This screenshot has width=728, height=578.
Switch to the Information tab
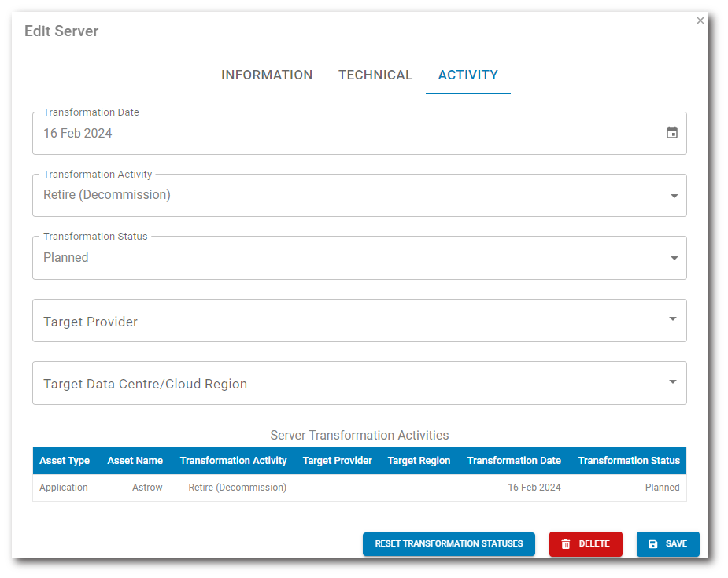[x=267, y=75]
